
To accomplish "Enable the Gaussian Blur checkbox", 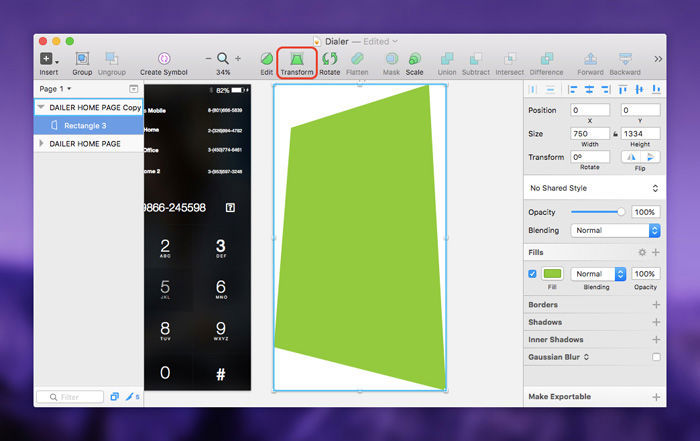I will (x=656, y=357).
